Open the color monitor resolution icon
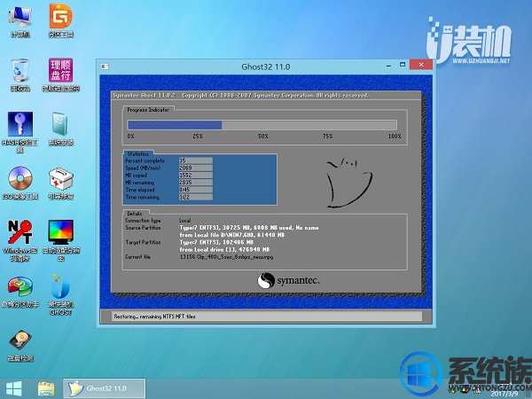Viewport: 532px width, 399px height. tap(60, 232)
